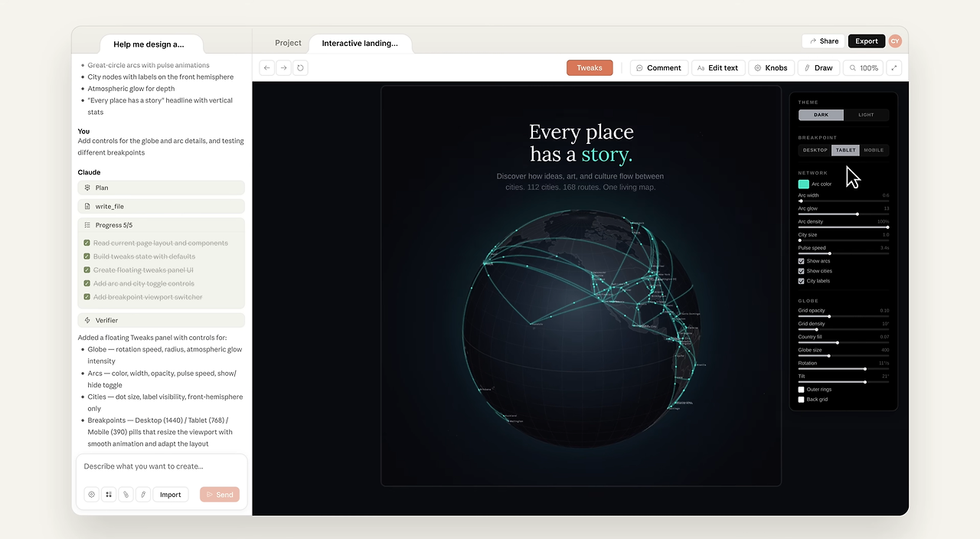
Task: Open the fullscreen expand icon
Action: pyautogui.click(x=893, y=68)
